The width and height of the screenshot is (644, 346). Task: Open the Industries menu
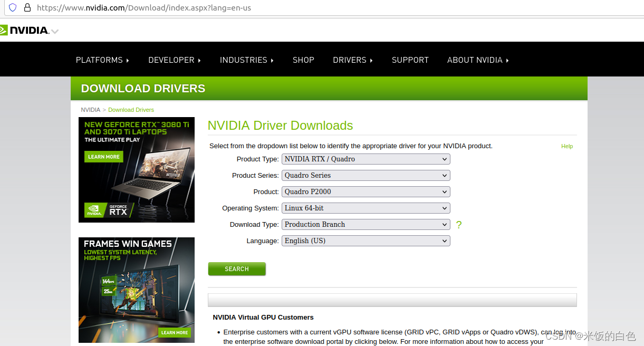247,60
